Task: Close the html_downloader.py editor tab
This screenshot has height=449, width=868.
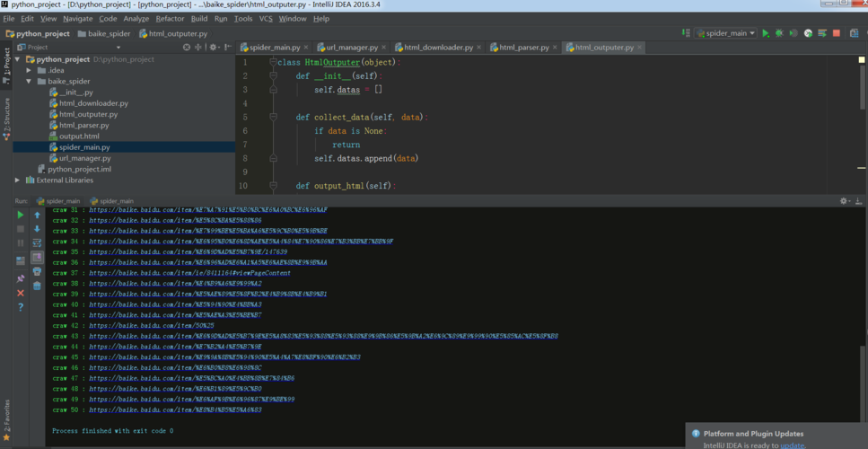Action: tap(478, 48)
